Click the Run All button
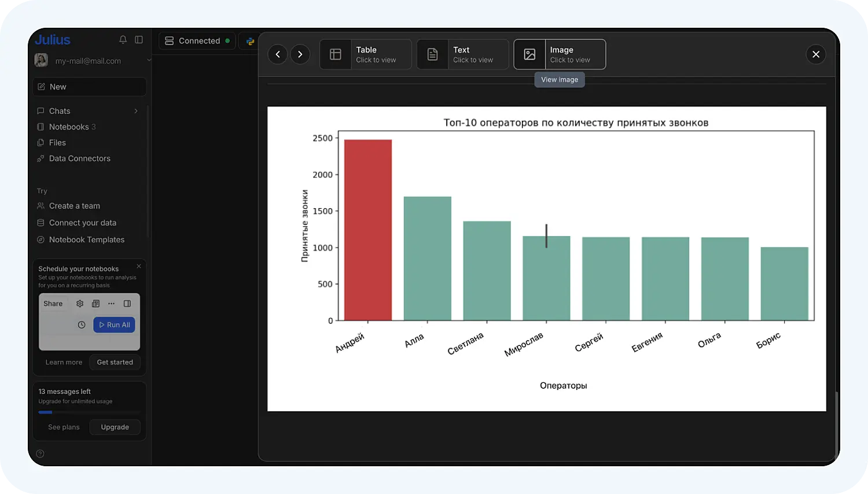The width and height of the screenshot is (868, 494). point(114,325)
